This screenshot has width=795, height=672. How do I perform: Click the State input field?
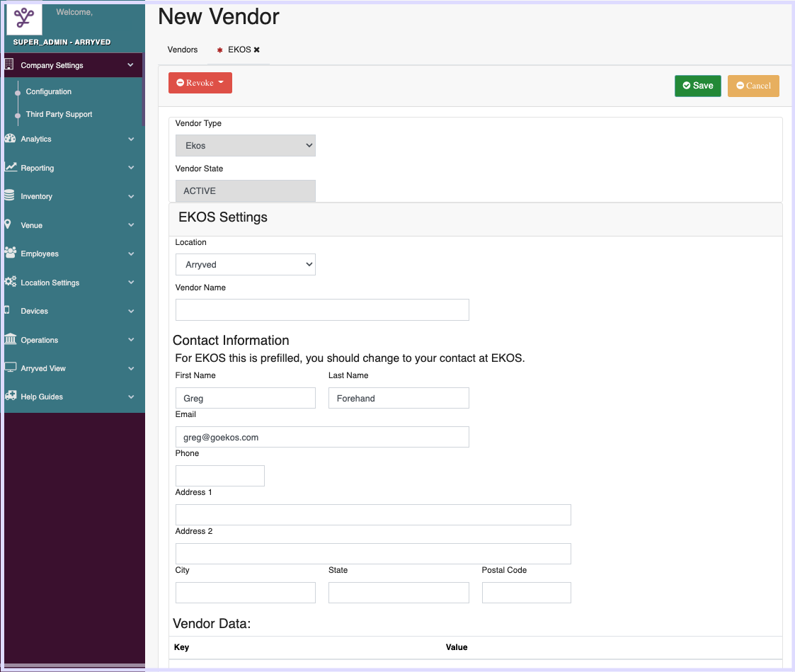tap(399, 593)
